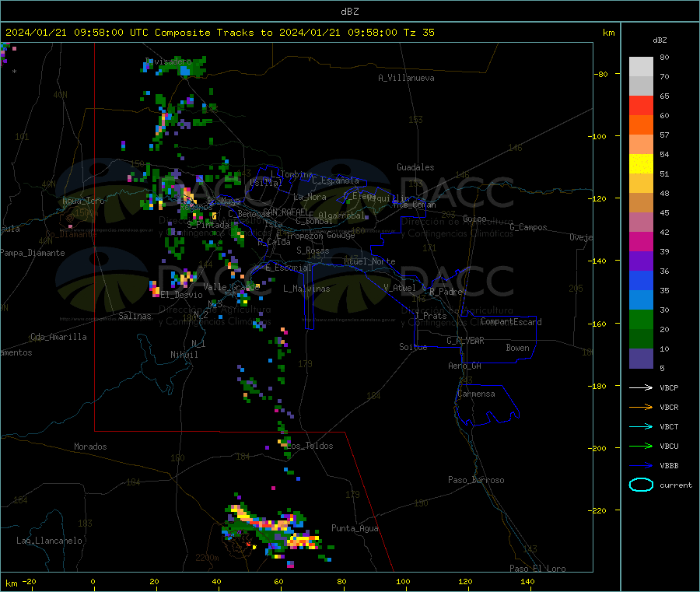
Task: Click the Soitue place label
Action: [x=413, y=347]
